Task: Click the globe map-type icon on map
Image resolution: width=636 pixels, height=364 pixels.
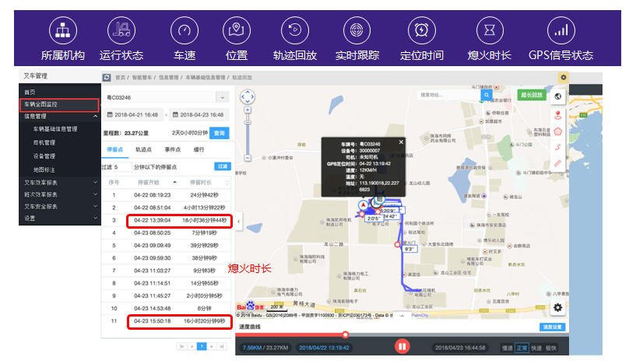Action: 557,96
